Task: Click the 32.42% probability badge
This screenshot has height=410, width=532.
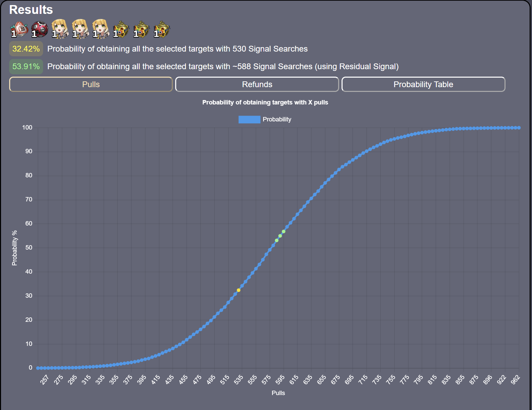Action: (x=26, y=49)
